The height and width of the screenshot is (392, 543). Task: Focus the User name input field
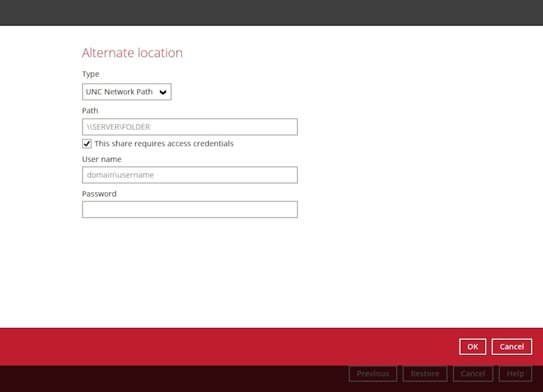click(189, 175)
